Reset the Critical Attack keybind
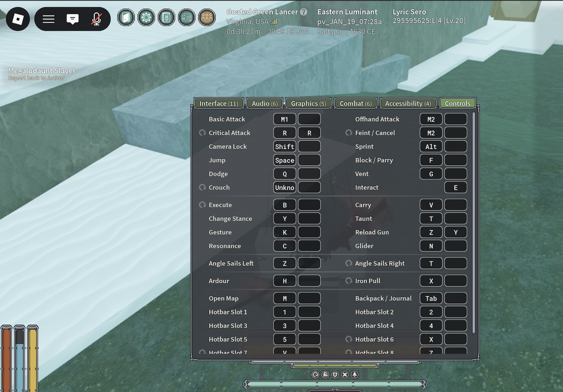563x392 pixels. pyautogui.click(x=203, y=133)
